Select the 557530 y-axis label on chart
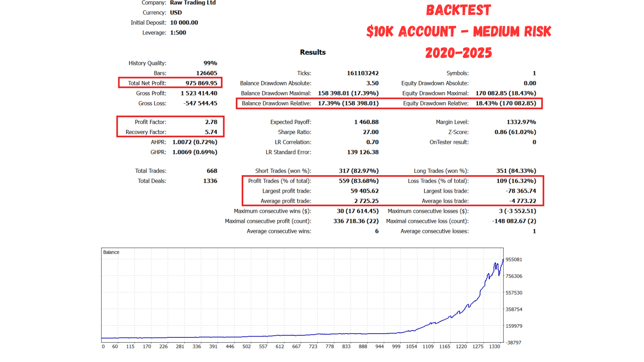Screen dimensions: 644x362 pos(514,293)
